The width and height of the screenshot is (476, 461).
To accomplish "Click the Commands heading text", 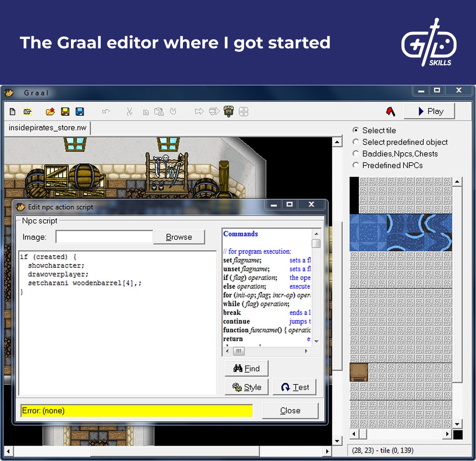I will [240, 234].
